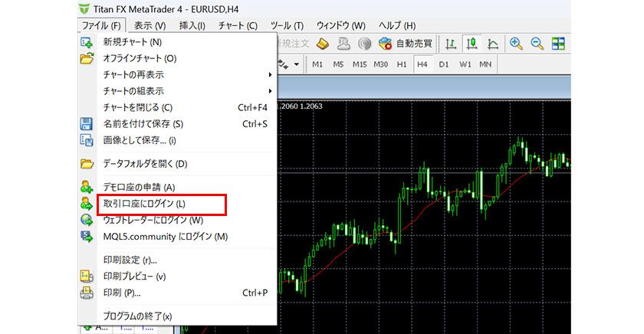The width and height of the screenshot is (644, 334).
Task: Open the 表示 (V) menu
Action: coord(150,25)
